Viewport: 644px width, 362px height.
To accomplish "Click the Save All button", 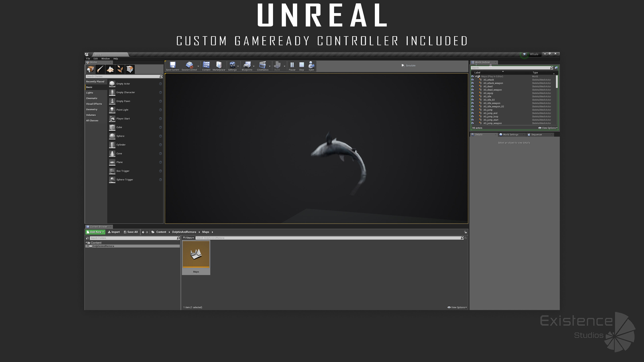I will (131, 232).
